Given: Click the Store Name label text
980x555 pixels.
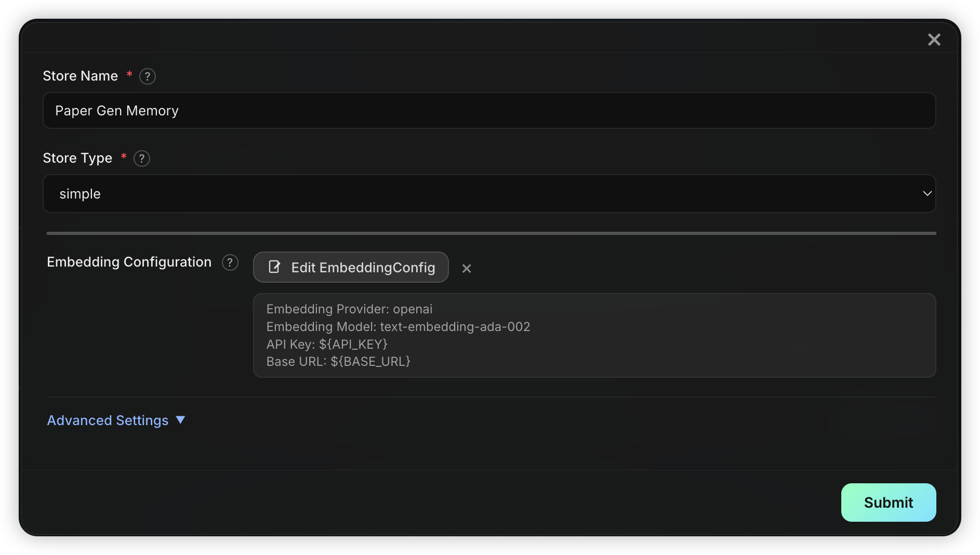Looking at the screenshot, I should (x=81, y=76).
